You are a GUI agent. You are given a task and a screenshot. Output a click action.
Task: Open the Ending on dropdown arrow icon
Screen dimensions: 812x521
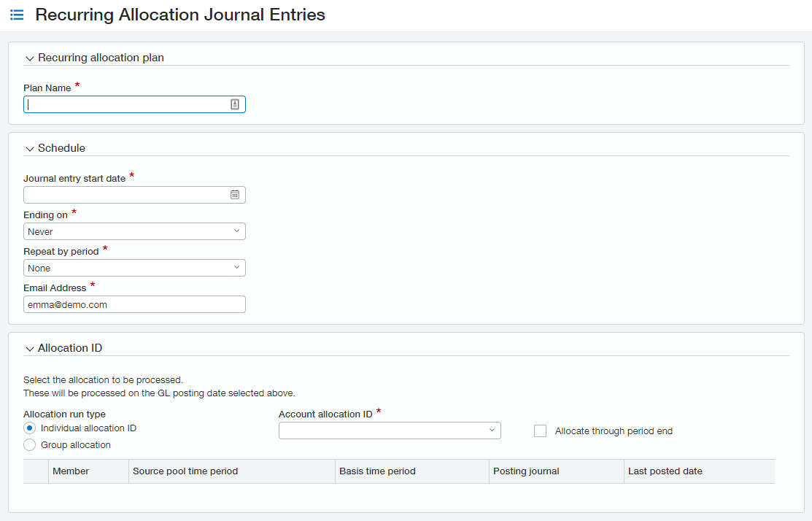236,231
